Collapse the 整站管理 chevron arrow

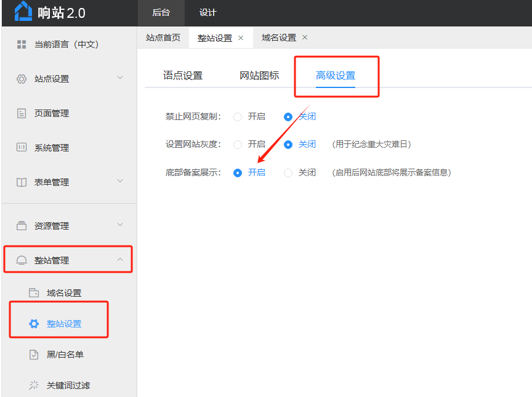pos(120,260)
